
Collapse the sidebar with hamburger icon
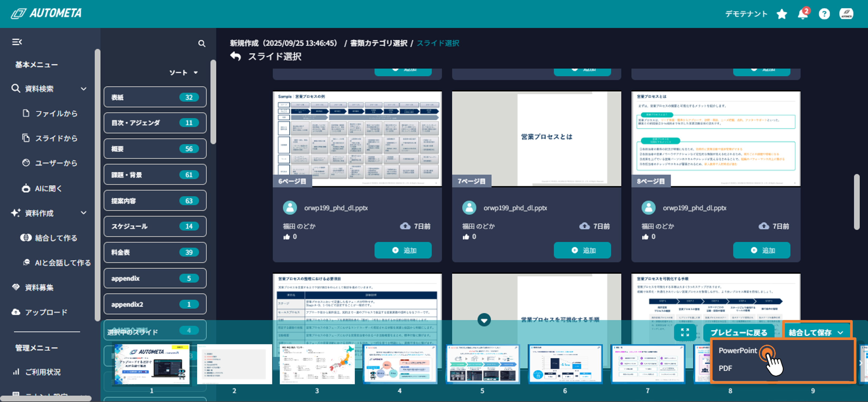(17, 42)
